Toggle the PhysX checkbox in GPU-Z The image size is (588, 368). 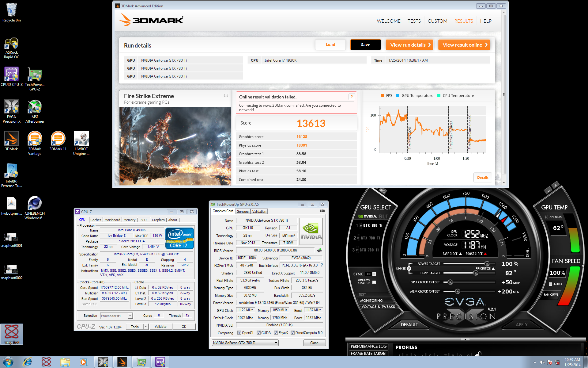pyautogui.click(x=276, y=333)
